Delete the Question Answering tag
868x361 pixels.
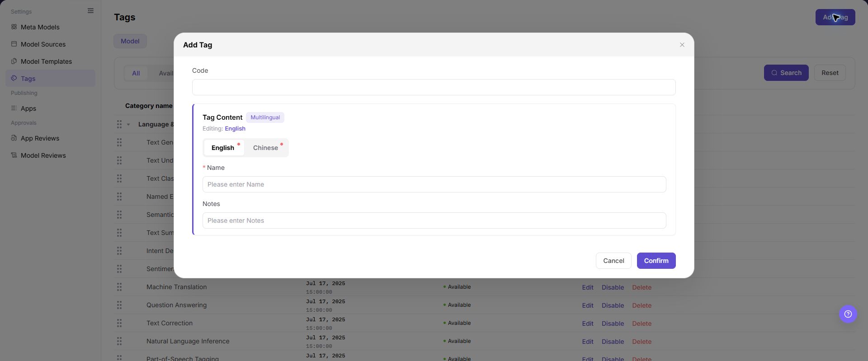point(642,305)
